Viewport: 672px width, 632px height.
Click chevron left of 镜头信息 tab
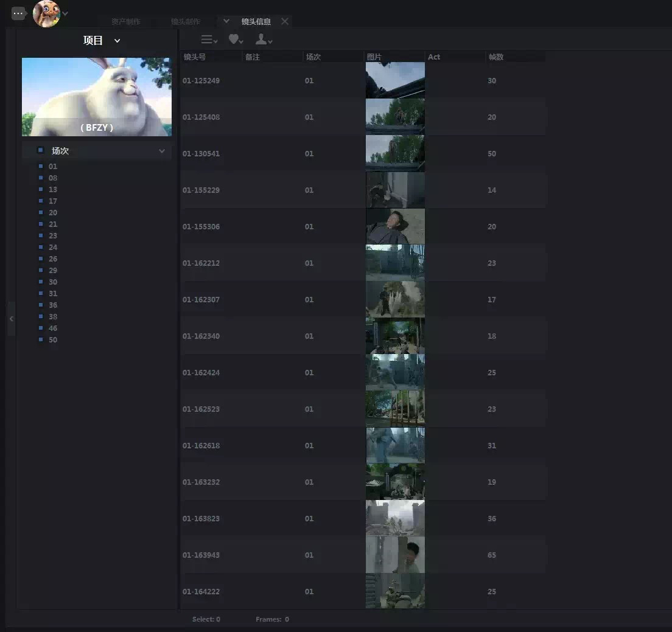click(226, 21)
